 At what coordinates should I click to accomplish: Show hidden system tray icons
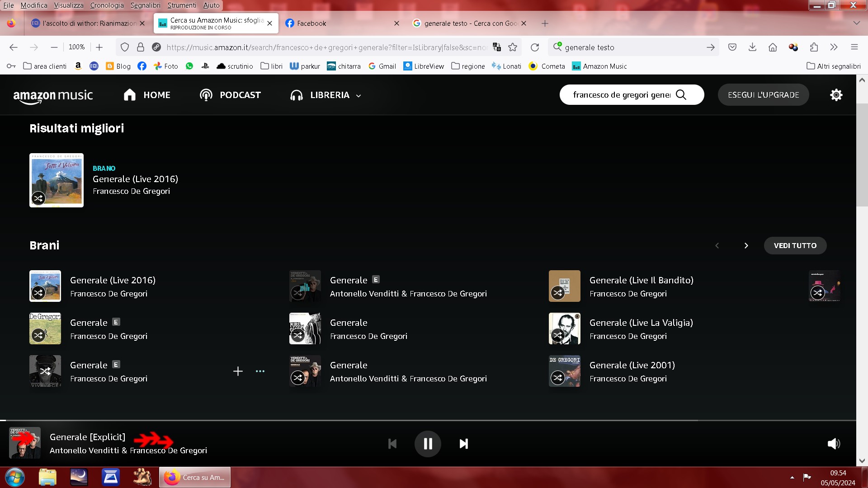point(792,477)
